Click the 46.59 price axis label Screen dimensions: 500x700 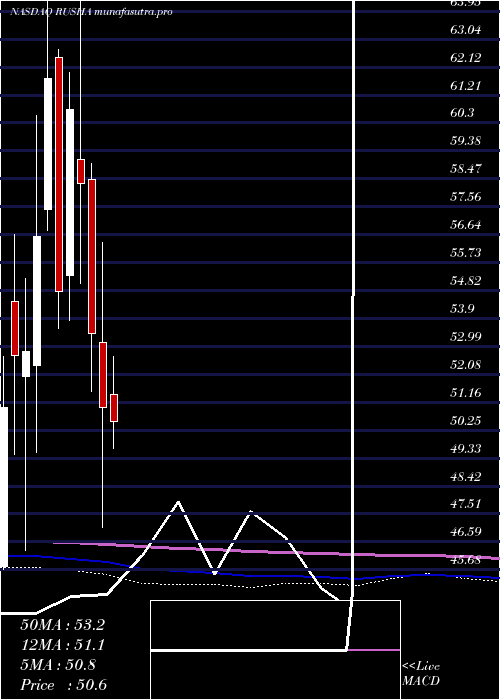point(466,531)
